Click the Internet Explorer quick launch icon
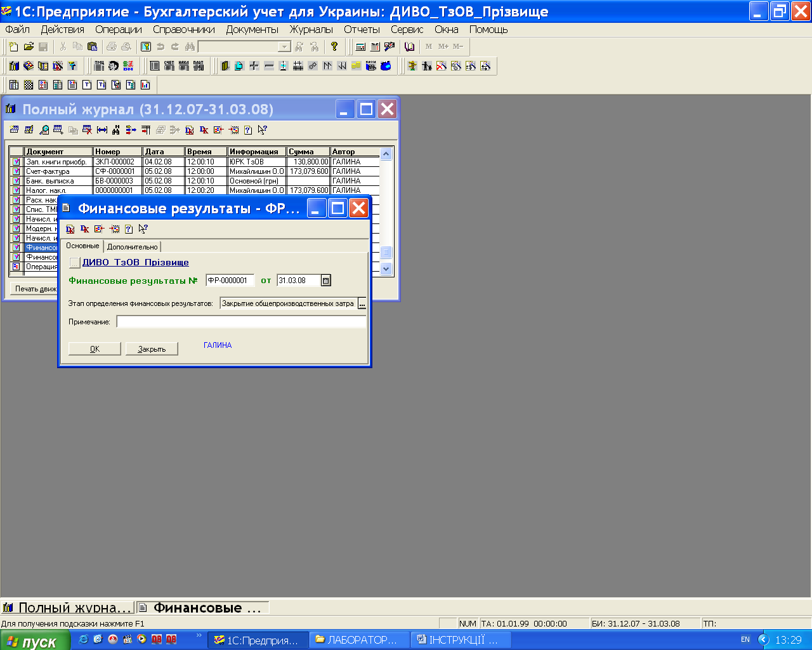812x650 pixels. tap(83, 640)
